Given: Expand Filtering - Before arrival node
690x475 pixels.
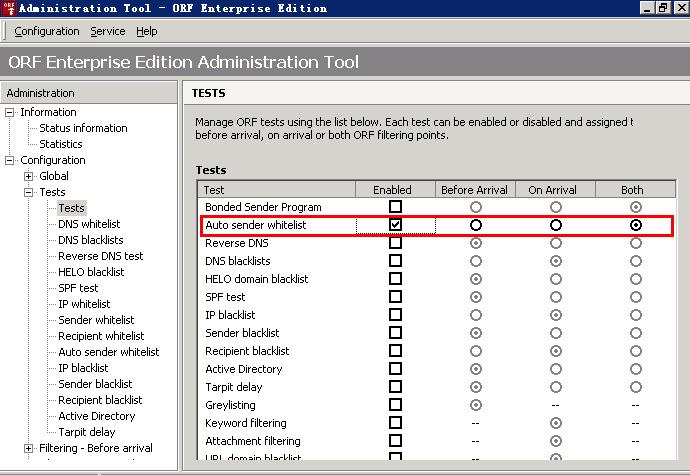Looking at the screenshot, I should pyautogui.click(x=29, y=448).
